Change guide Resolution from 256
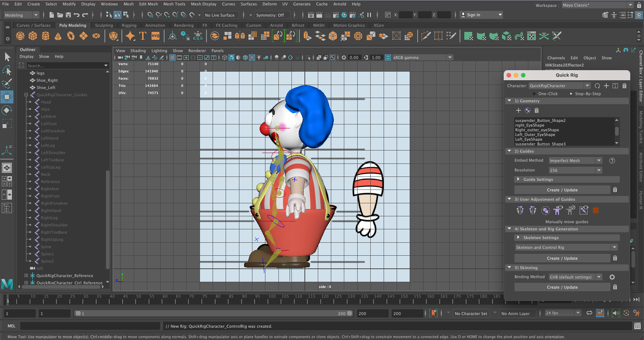 pyautogui.click(x=575, y=170)
